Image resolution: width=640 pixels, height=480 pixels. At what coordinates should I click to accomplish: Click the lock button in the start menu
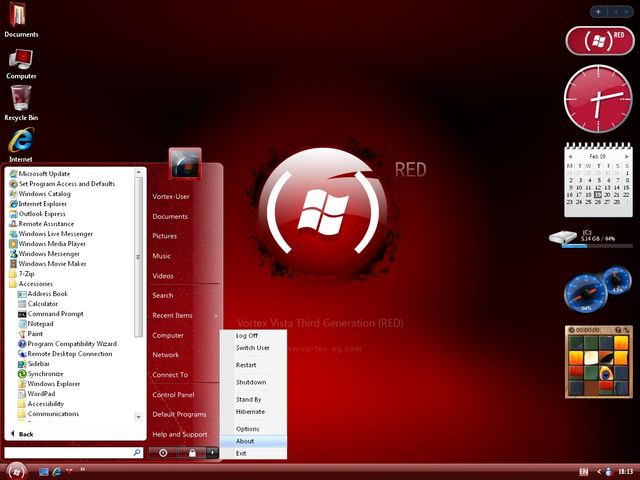[192, 453]
